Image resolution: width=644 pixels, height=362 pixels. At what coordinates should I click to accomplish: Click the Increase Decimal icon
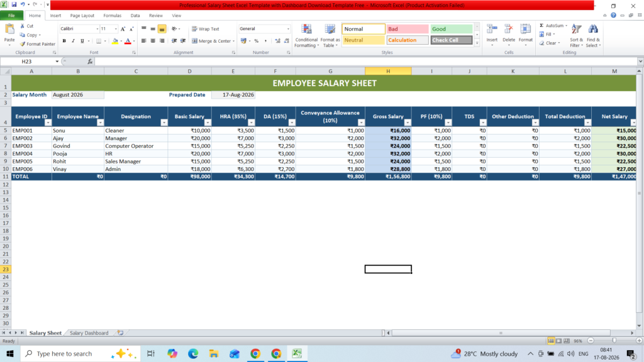(x=277, y=41)
